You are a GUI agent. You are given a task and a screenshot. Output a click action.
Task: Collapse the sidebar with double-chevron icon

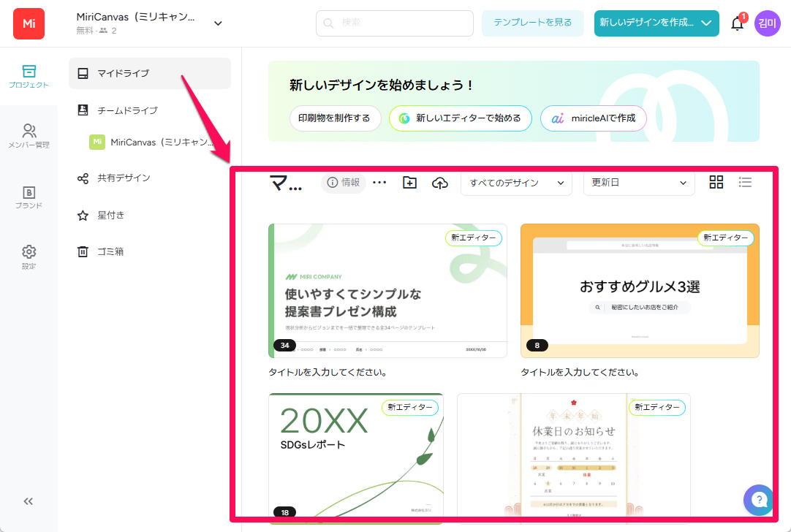coord(29,501)
